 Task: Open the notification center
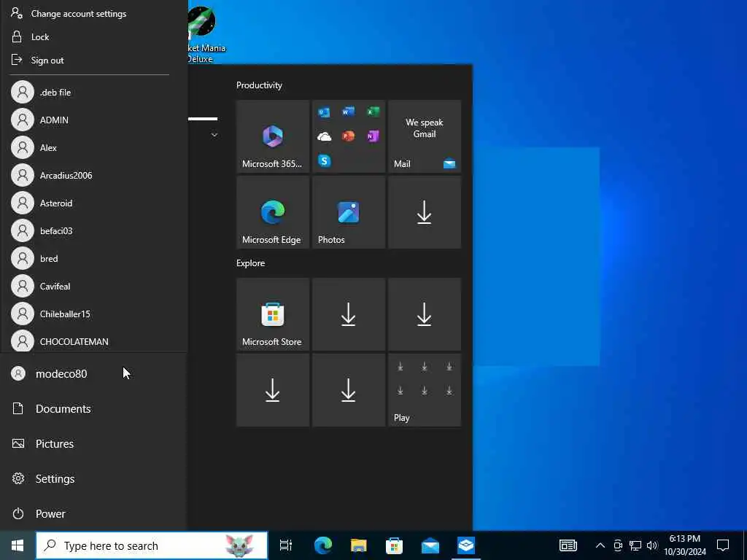(x=723, y=545)
